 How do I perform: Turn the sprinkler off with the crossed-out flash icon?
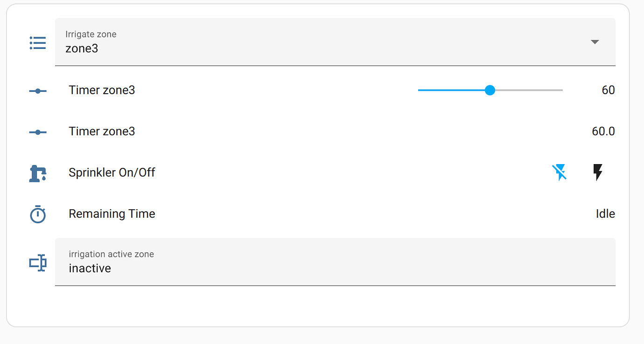click(559, 172)
